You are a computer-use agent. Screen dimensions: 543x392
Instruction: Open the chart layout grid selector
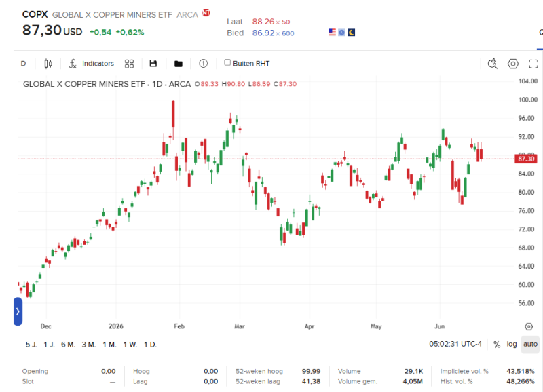(129, 64)
